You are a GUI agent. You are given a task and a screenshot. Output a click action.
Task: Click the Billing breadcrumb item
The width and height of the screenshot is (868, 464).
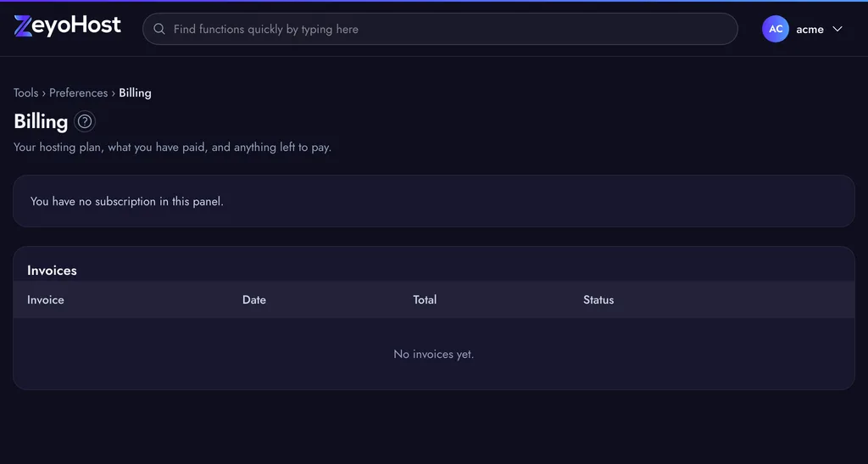coord(135,92)
